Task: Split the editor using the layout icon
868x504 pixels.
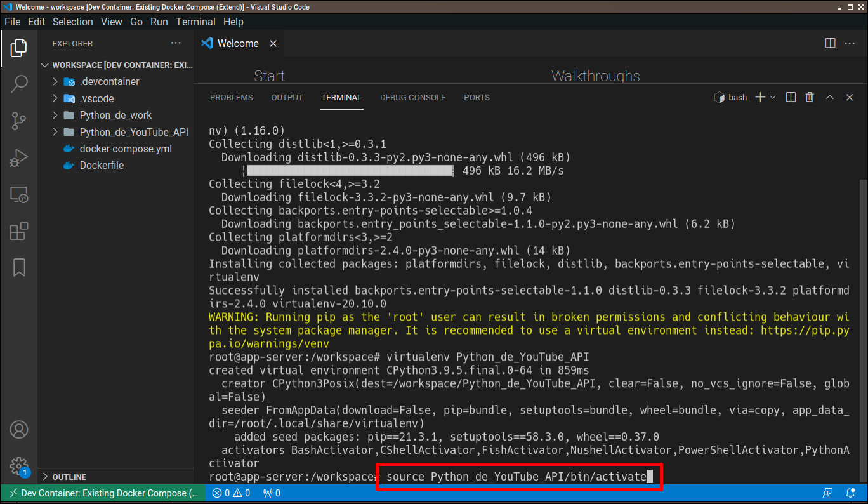Action: [830, 43]
